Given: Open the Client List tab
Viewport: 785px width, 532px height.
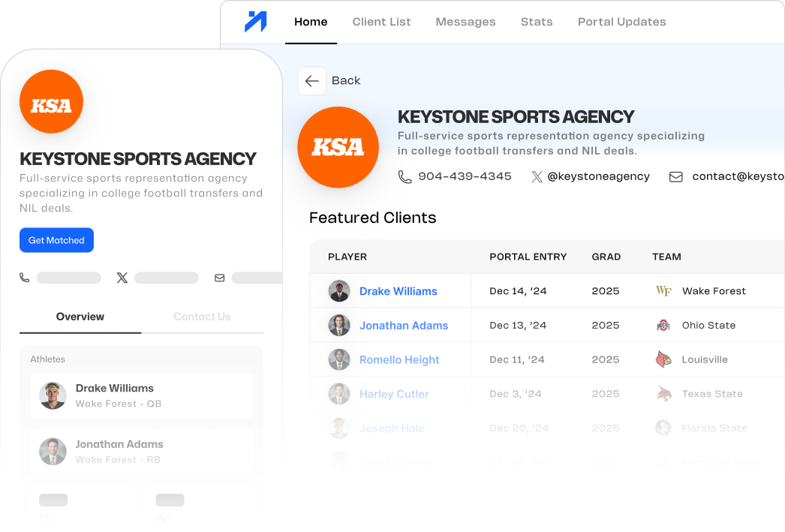Looking at the screenshot, I should point(381,22).
